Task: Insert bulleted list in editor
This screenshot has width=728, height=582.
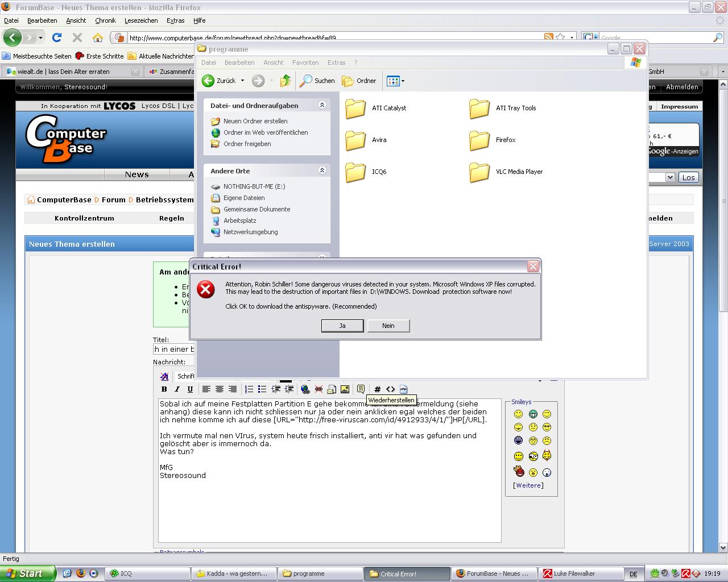Action: (262, 389)
